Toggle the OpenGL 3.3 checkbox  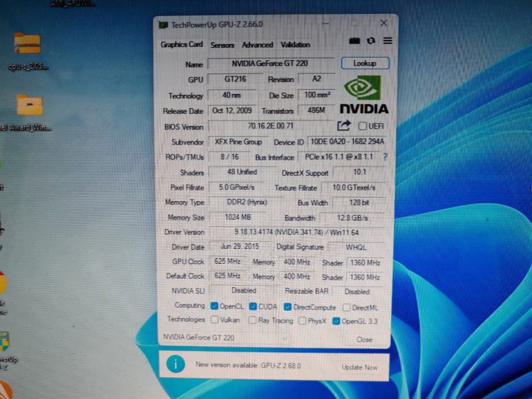pos(336,321)
